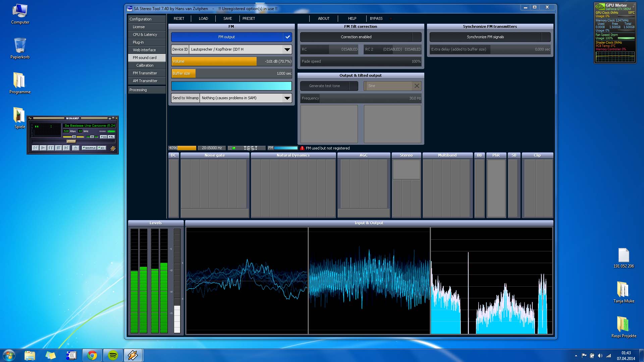The height and width of the screenshot is (362, 644).
Task: Select FM Transmitter in sidebar
Action: click(147, 73)
